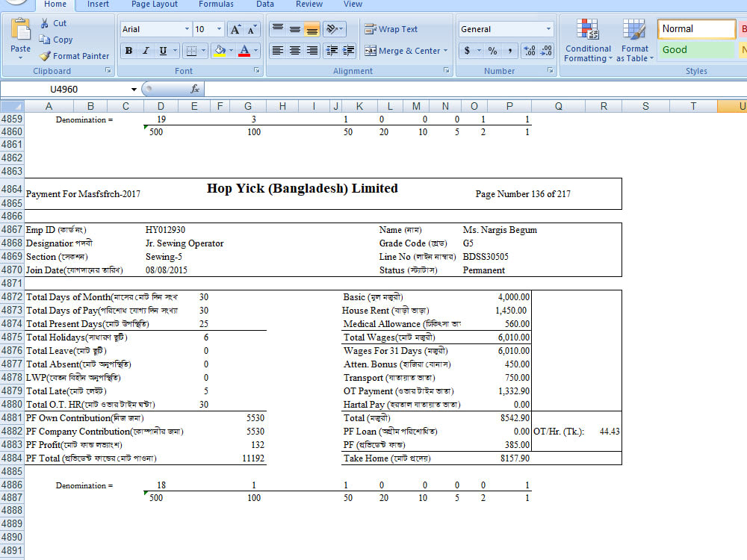Apply the red font color
This screenshot has width=747, height=560.
[x=244, y=51]
